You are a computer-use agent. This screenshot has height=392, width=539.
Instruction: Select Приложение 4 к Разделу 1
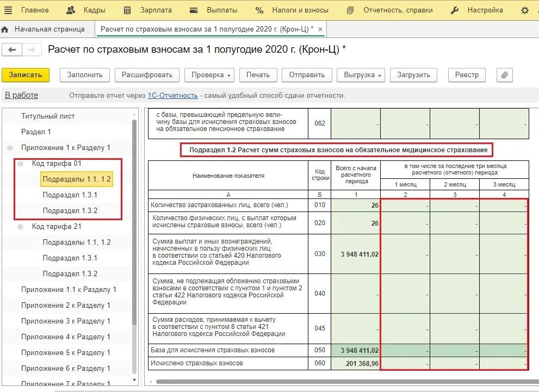click(66, 337)
